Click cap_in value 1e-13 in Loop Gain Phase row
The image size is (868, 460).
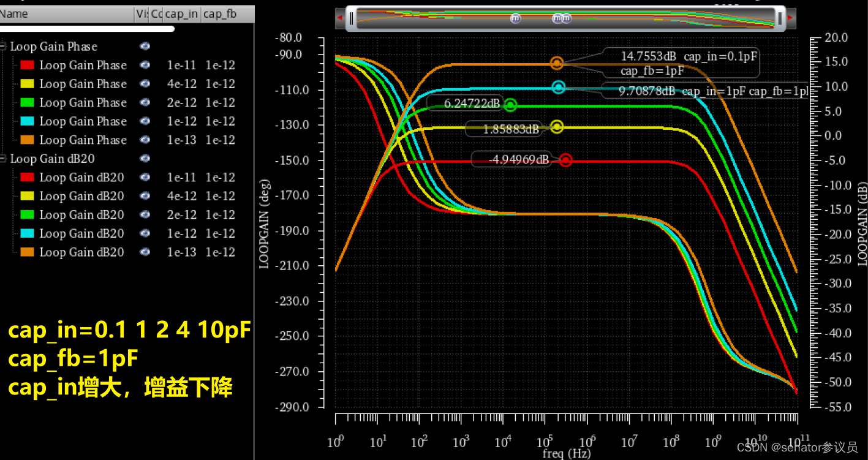(x=182, y=140)
